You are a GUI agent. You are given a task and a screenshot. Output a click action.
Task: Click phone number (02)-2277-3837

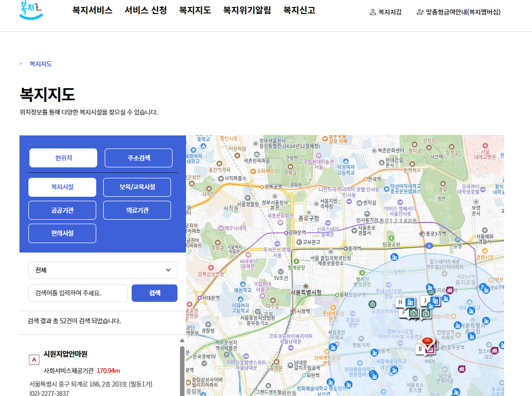(49, 393)
